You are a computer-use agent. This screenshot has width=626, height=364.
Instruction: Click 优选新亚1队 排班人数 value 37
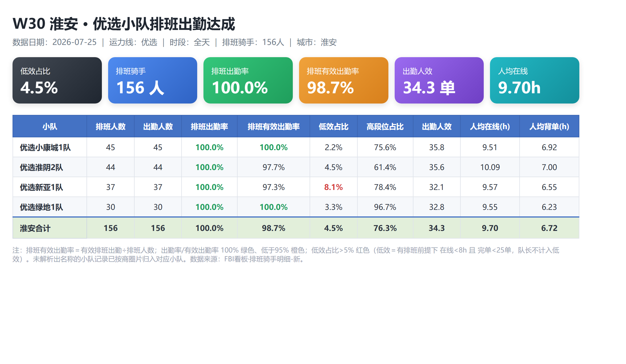tap(110, 187)
